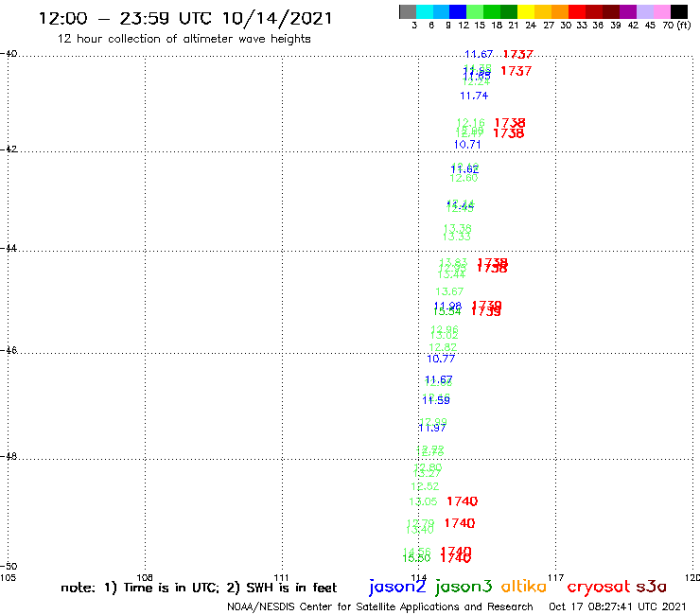
Task: Click longitude axis label '108'
Action: tap(145, 577)
